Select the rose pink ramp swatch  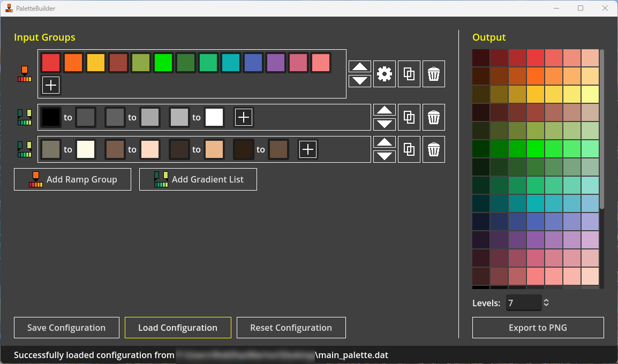[x=298, y=63]
